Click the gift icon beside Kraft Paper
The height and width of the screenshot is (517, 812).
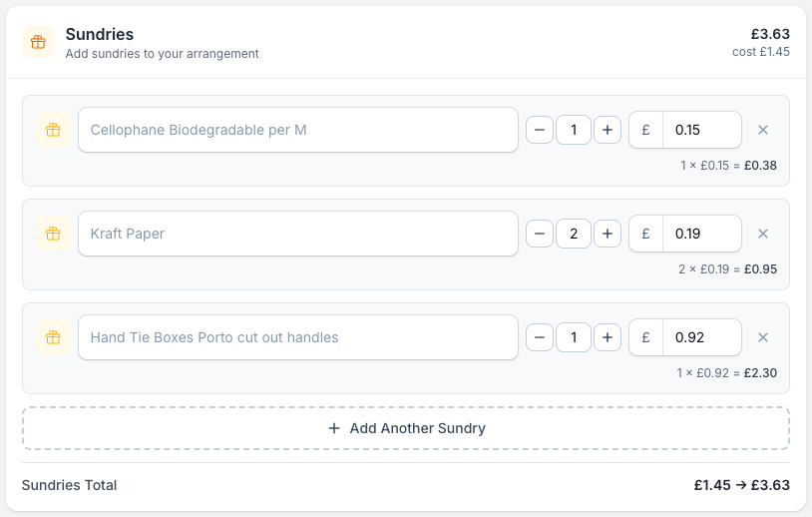53,234
